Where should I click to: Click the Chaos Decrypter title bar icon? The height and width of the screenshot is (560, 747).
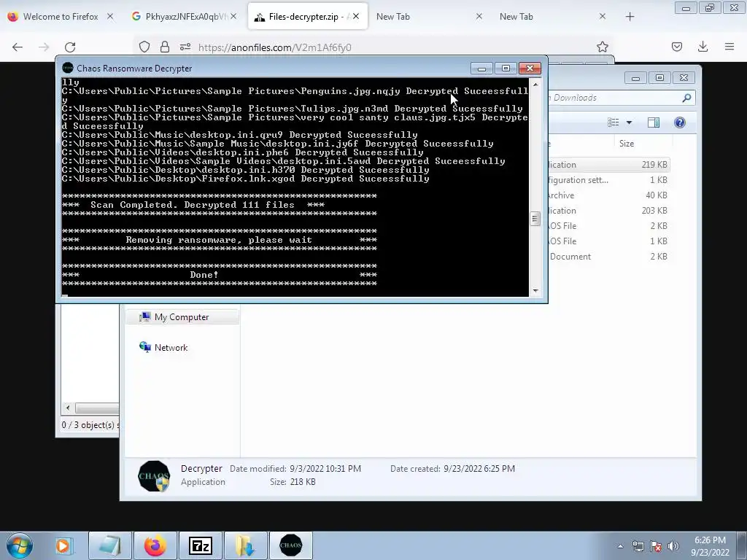coord(68,68)
